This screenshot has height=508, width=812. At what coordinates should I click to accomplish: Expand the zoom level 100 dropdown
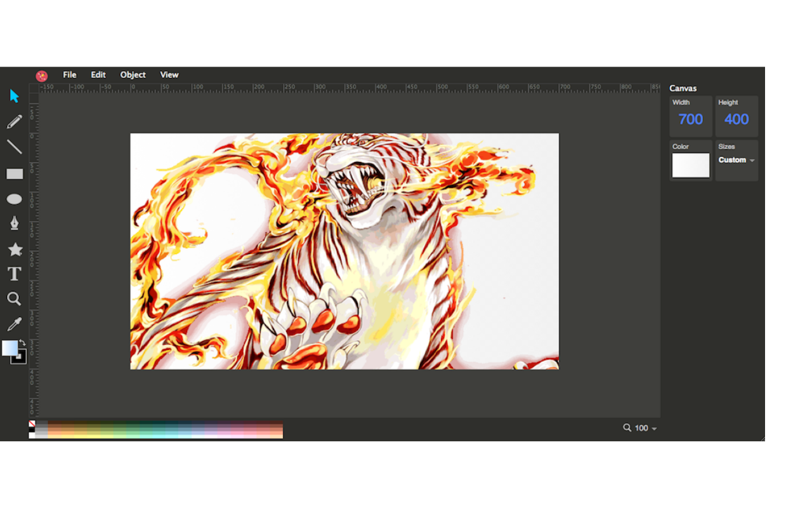point(646,428)
